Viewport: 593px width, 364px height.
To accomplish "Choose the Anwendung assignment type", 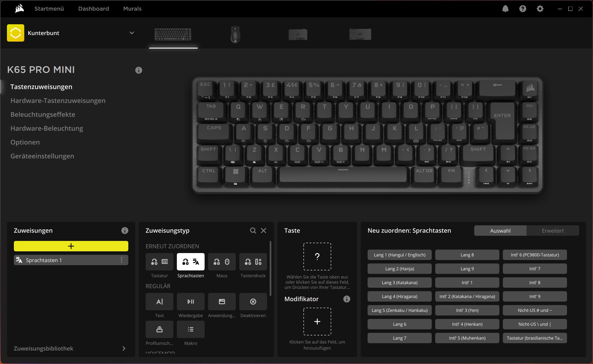I will pos(222,302).
